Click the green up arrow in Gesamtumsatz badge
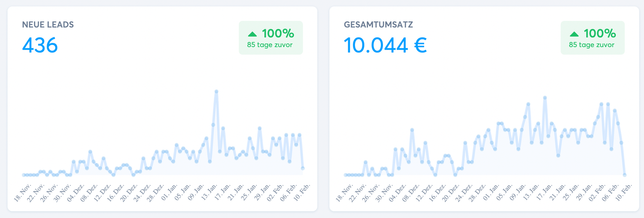The image size is (644, 218). [x=574, y=34]
